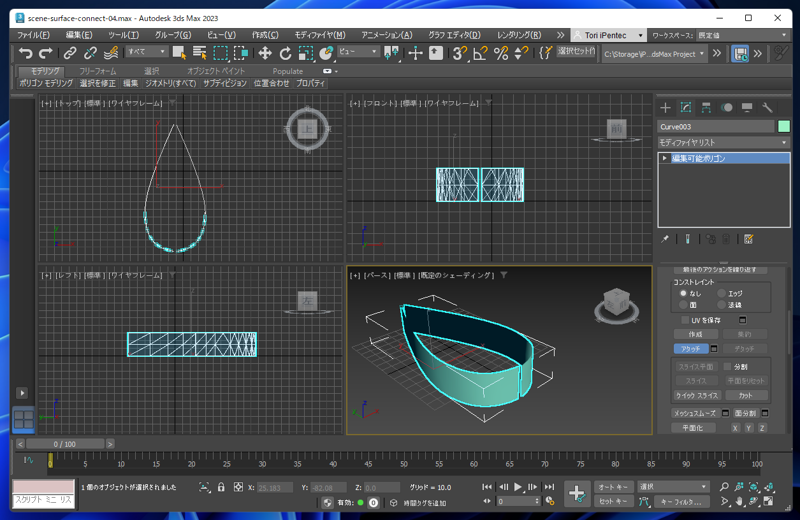
Task: Pick the Rectangular Selection Region tool
Action: click(x=220, y=53)
